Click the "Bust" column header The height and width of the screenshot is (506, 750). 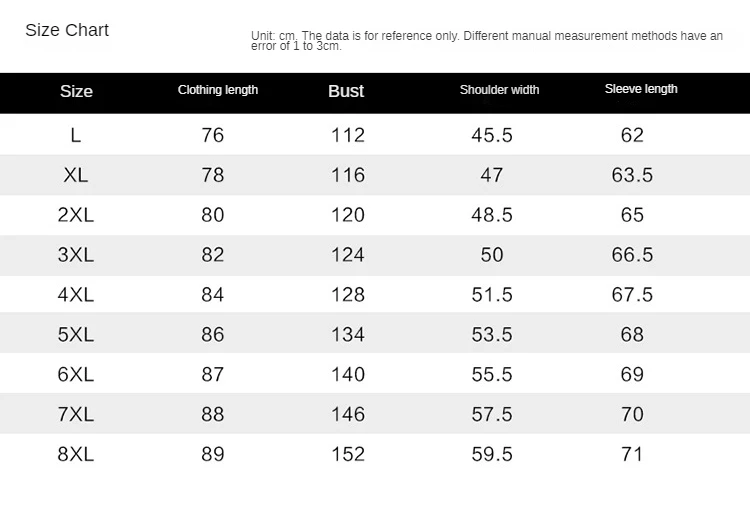coord(346,91)
